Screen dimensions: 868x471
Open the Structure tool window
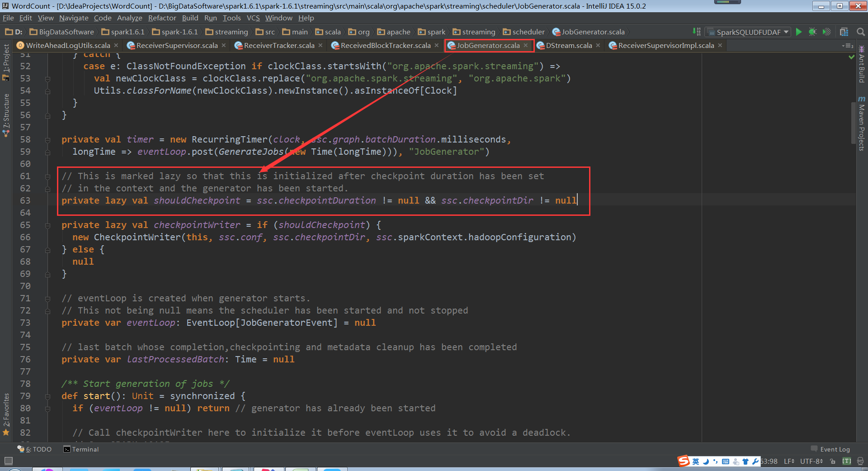tap(6, 115)
